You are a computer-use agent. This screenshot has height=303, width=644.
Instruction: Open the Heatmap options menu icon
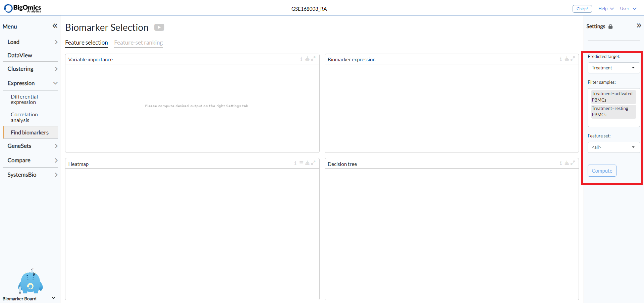click(x=301, y=163)
